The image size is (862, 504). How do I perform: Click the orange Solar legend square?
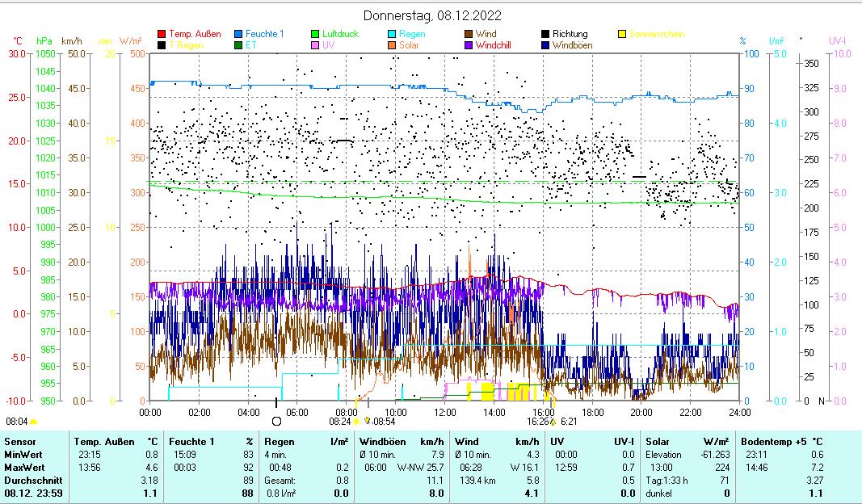[392, 45]
